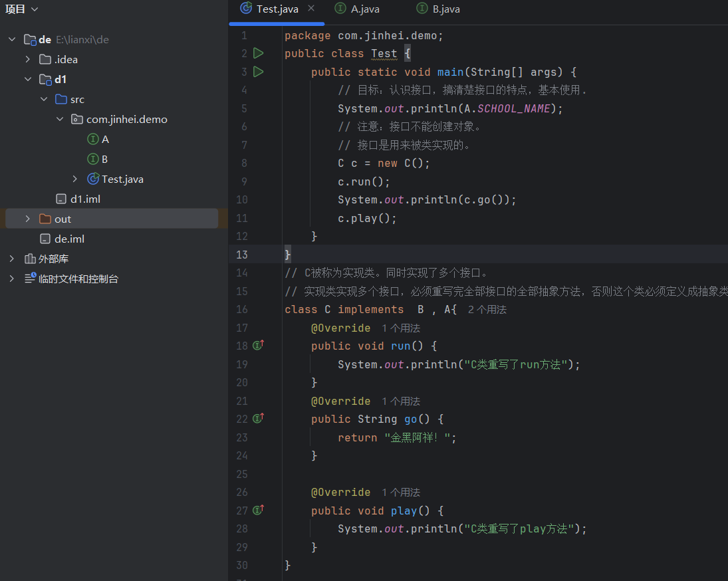Click '1 个用法' hint above play method
Screen dimensions: 728x581
pyautogui.click(x=401, y=493)
